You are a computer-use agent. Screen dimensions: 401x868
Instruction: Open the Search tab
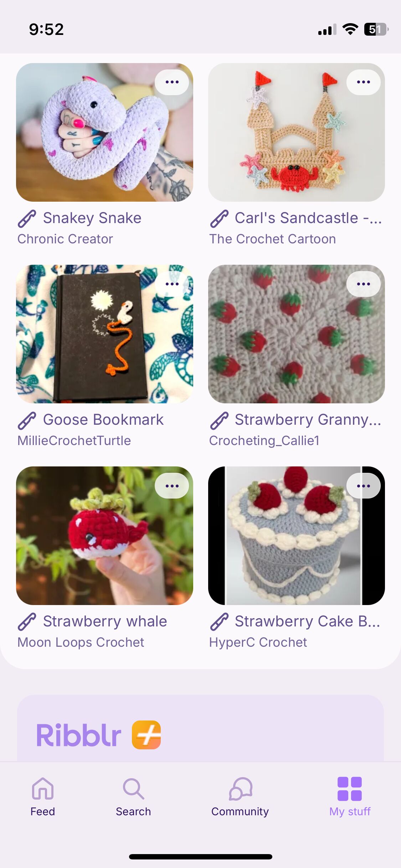click(133, 797)
